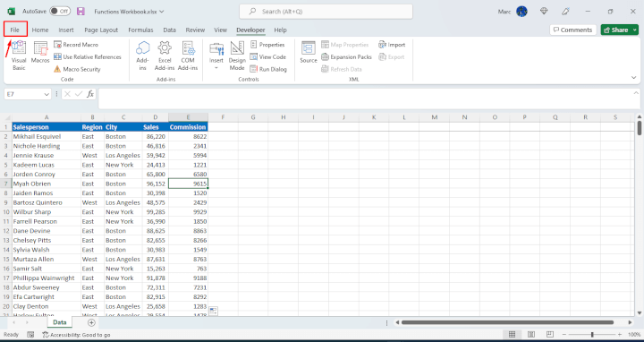Open the Marc account profile picture
Screen dimensions: 644x342
(x=521, y=12)
